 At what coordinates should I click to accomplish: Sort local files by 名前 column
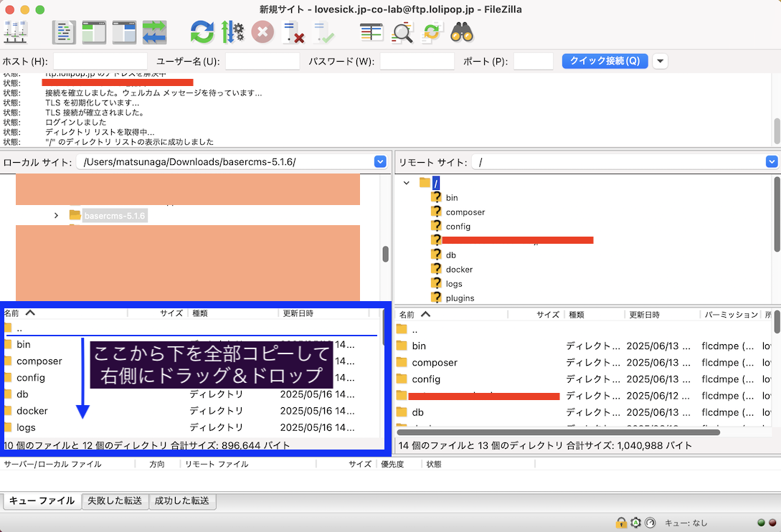point(65,313)
